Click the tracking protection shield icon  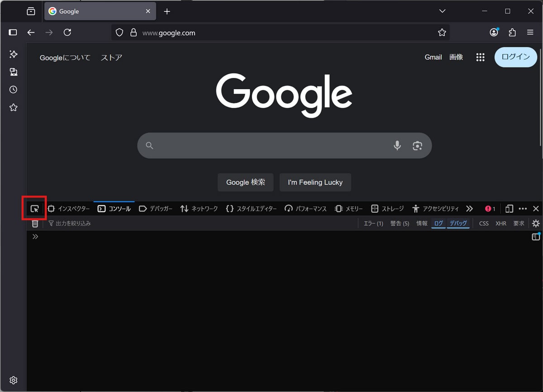(119, 33)
